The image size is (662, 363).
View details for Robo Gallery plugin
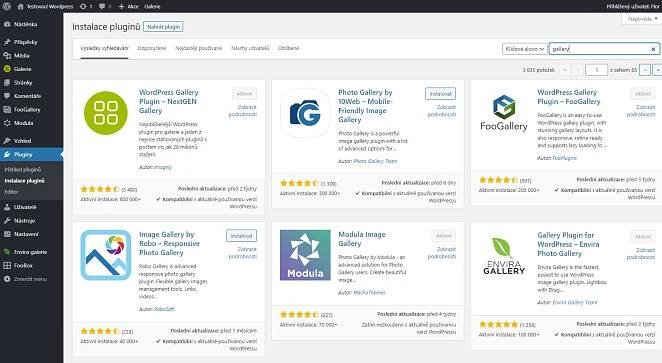tap(243, 253)
